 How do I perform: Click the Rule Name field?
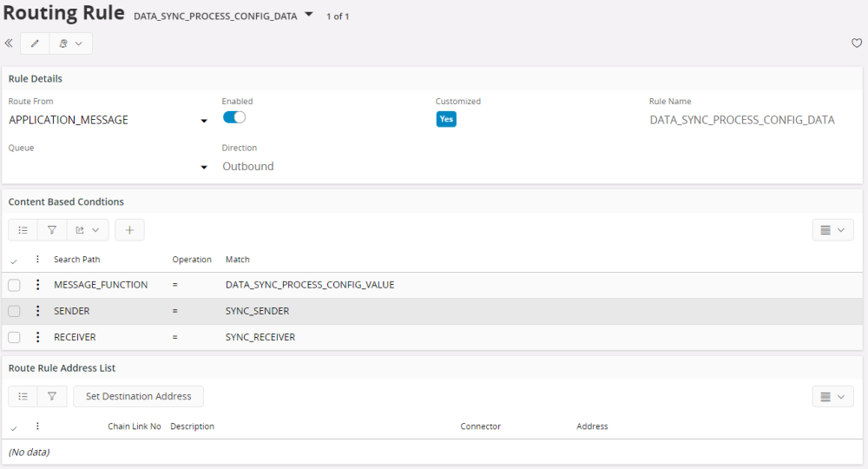(741, 120)
